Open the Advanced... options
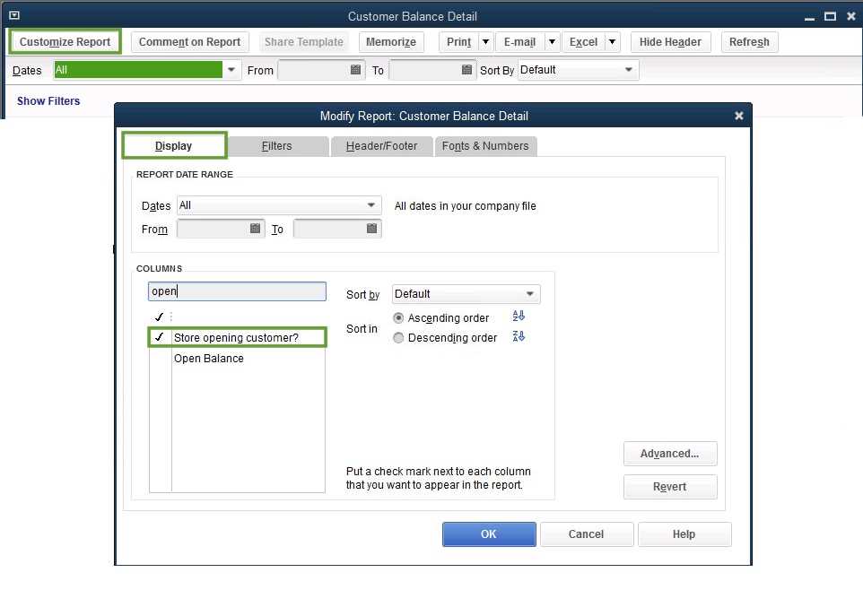863x616 pixels. [x=670, y=454]
